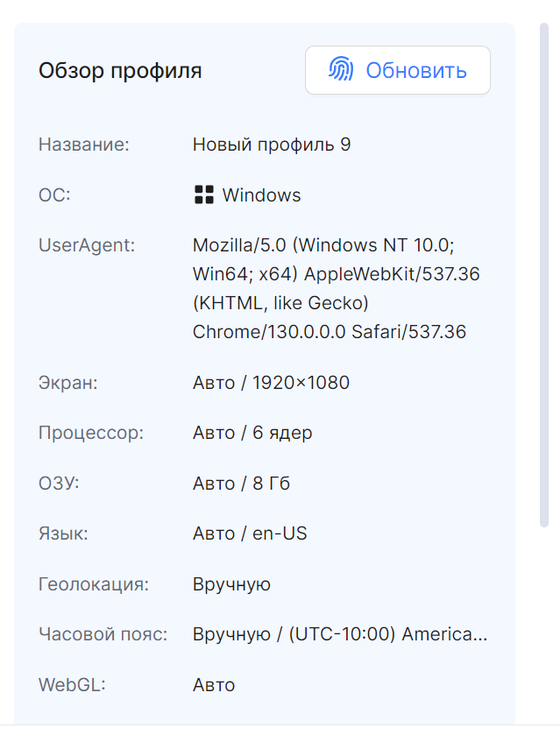560x735 pixels.
Task: Click the fingerprint icon in Обновить button
Action: tap(341, 69)
